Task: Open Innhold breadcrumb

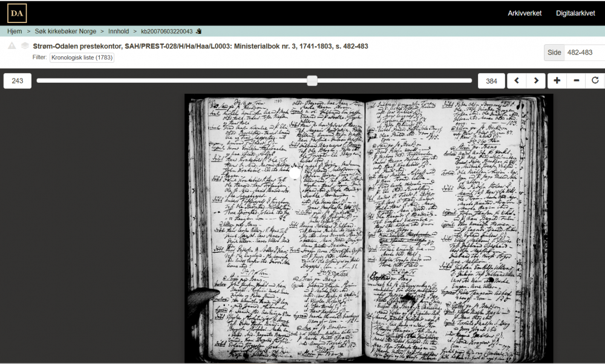Action: [x=119, y=31]
